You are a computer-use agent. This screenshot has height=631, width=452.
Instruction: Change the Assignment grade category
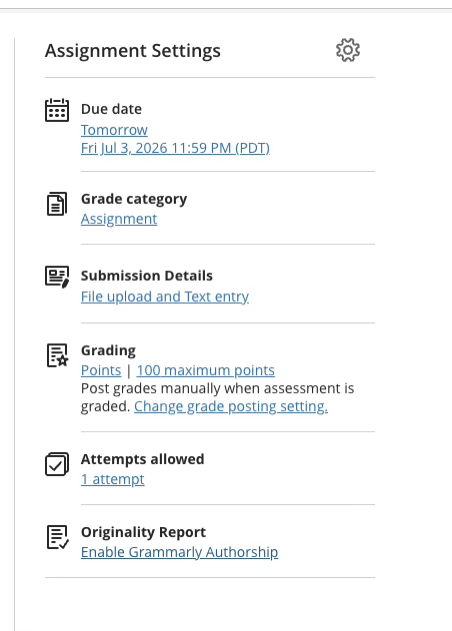[x=119, y=219]
